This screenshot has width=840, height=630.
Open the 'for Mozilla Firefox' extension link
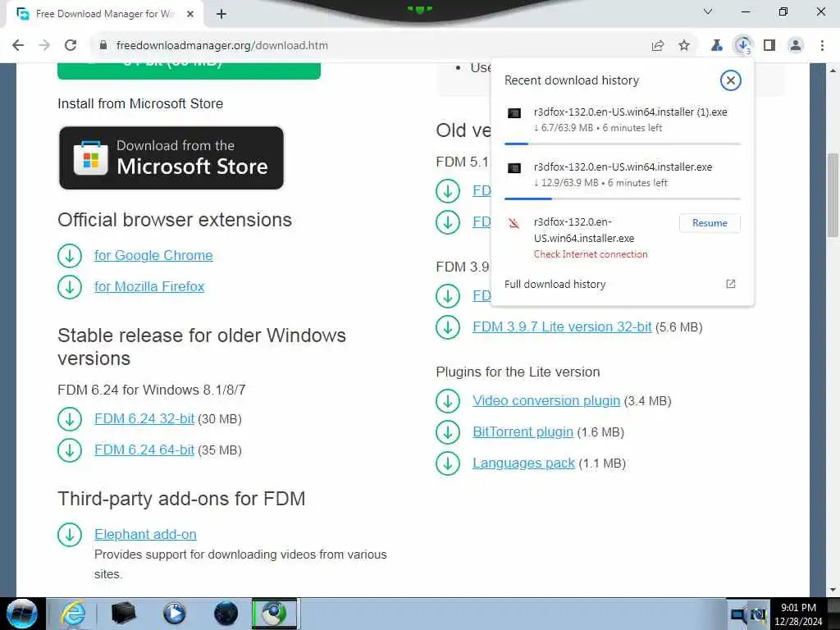pos(149,286)
